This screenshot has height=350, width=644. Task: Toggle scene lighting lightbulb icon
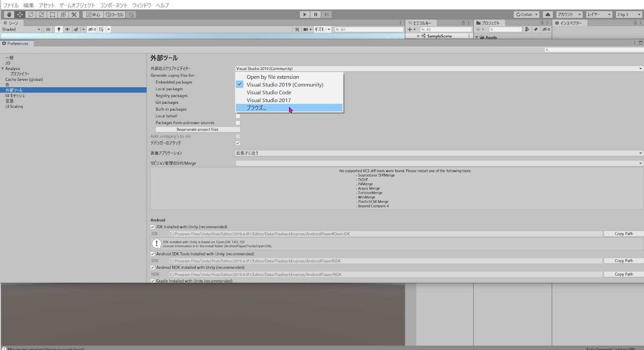click(59, 29)
